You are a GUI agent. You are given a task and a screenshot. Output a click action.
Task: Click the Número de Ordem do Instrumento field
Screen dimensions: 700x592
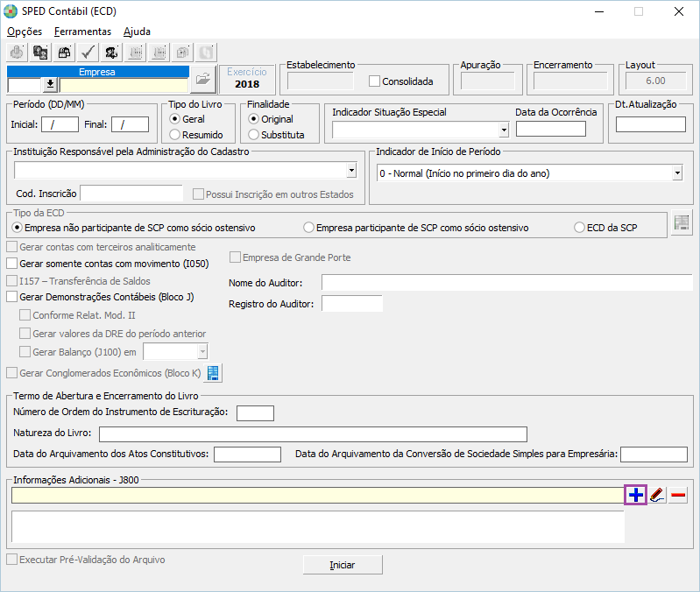pos(255,413)
